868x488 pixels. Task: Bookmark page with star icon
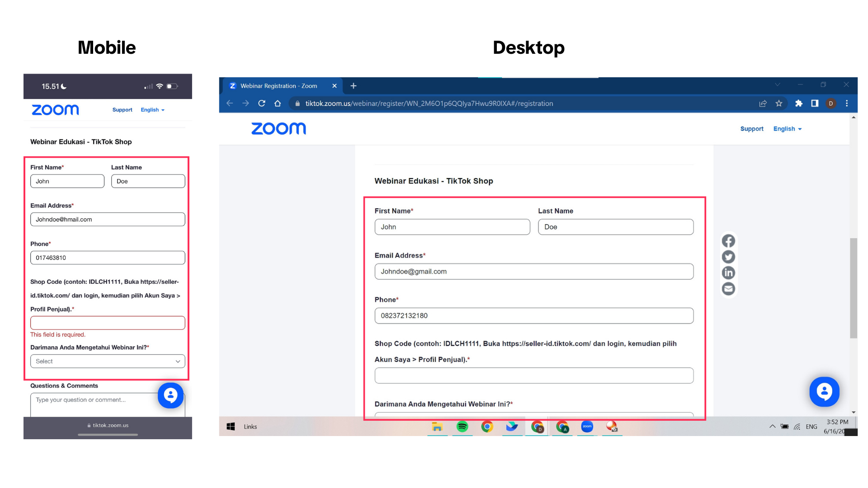(x=779, y=103)
